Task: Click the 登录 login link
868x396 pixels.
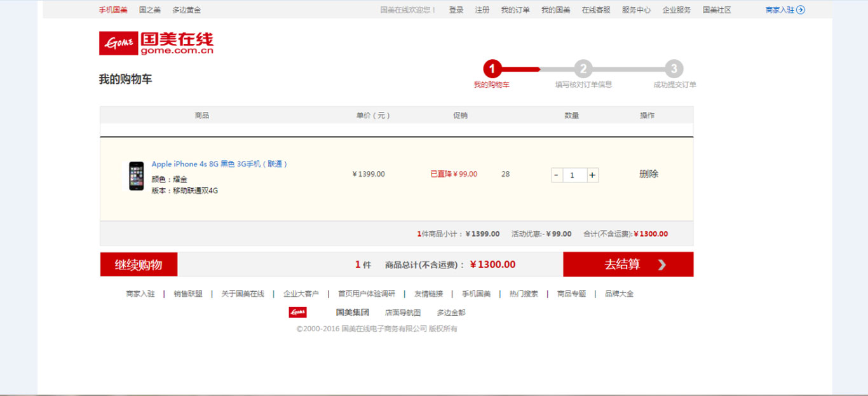Action: (456, 10)
